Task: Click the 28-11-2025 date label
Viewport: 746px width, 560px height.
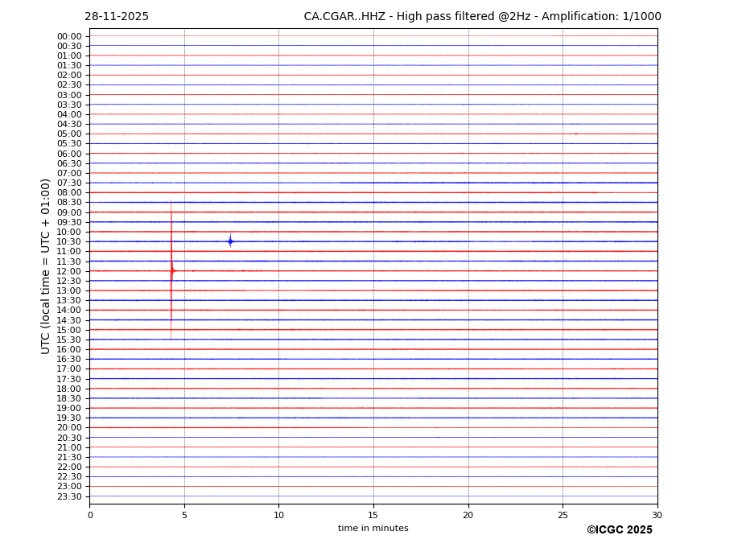Action: (x=117, y=17)
